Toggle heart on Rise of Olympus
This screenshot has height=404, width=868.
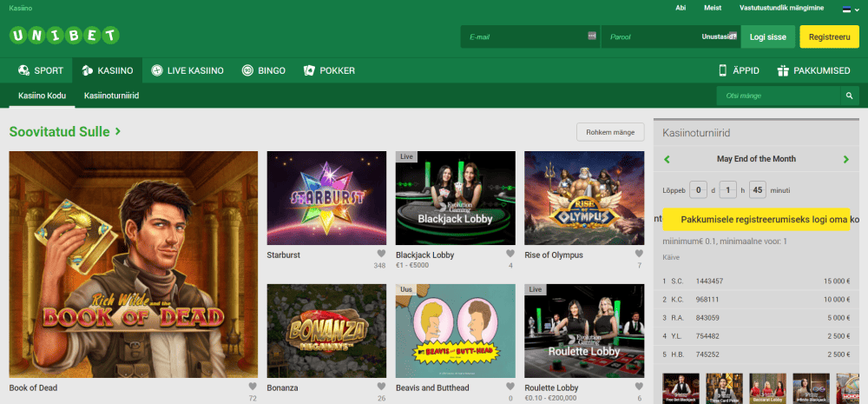pyautogui.click(x=638, y=255)
